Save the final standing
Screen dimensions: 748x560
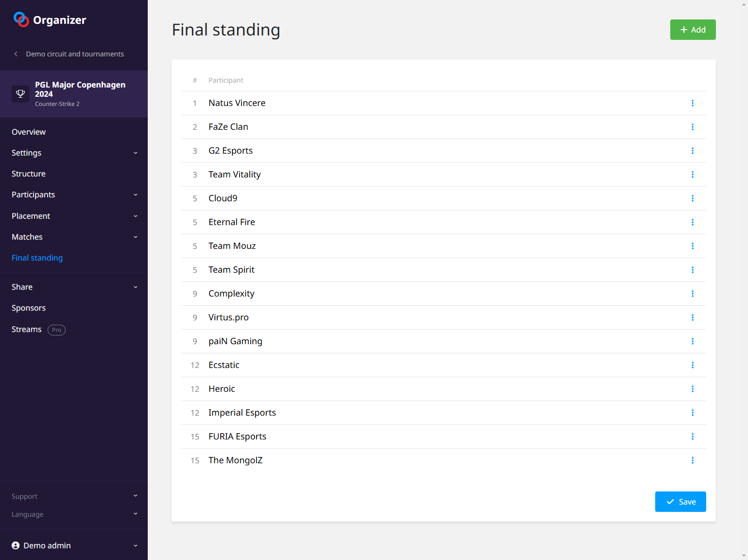[680, 502]
